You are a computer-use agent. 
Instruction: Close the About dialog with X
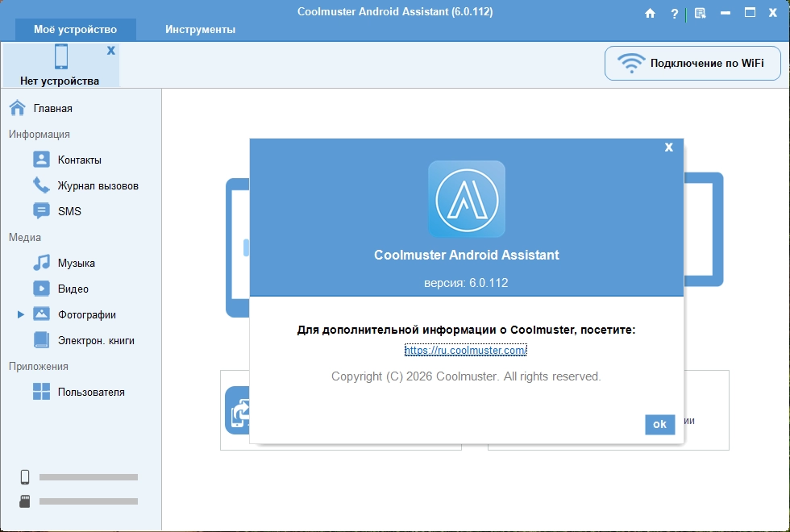pos(668,147)
